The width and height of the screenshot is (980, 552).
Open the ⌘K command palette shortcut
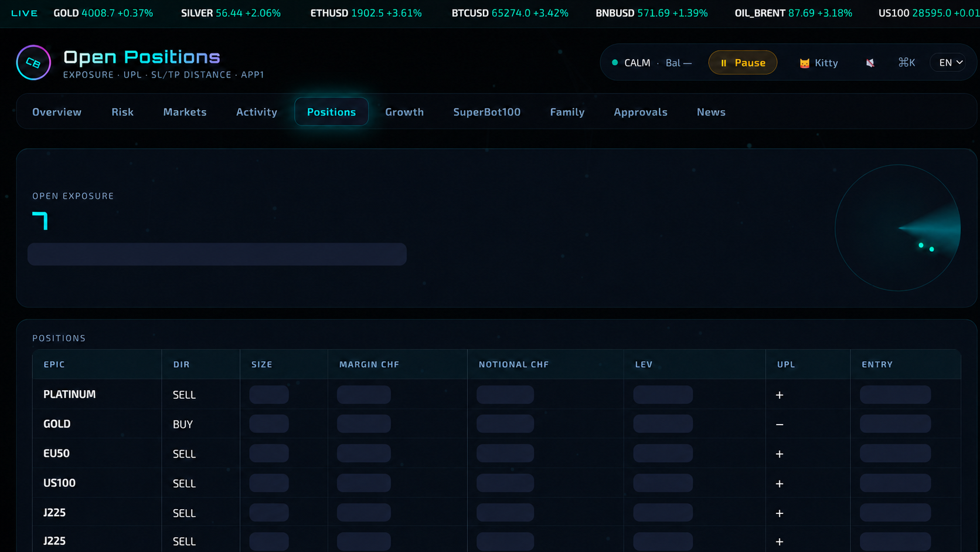[x=906, y=63]
